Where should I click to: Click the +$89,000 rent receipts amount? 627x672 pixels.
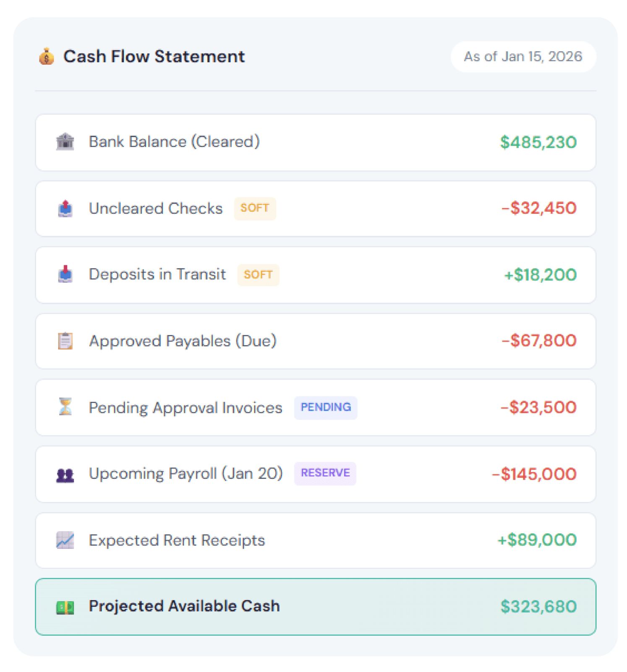[537, 540]
